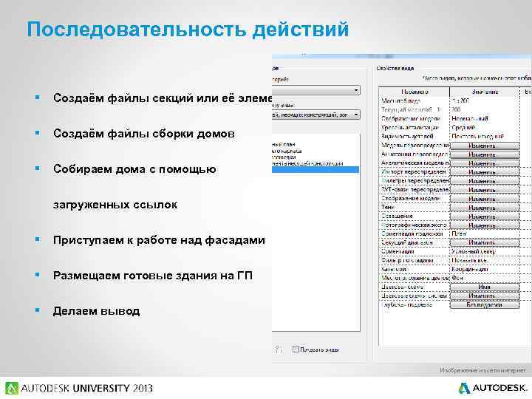Image resolution: width=532 pixels, height=399 pixels.
Task: Click Изменить for Цветовые схемы систем row
Action: pyautogui.click(x=485, y=296)
